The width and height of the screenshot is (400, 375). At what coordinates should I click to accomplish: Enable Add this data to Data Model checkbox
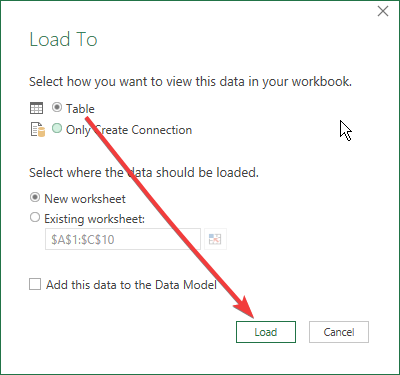pyautogui.click(x=35, y=284)
